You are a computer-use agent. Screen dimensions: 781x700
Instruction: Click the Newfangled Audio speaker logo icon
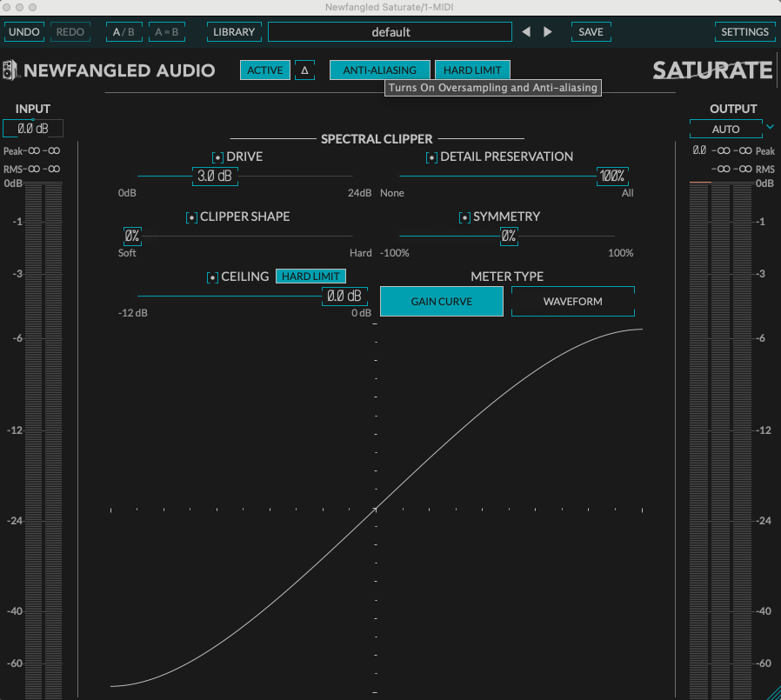[x=10, y=70]
